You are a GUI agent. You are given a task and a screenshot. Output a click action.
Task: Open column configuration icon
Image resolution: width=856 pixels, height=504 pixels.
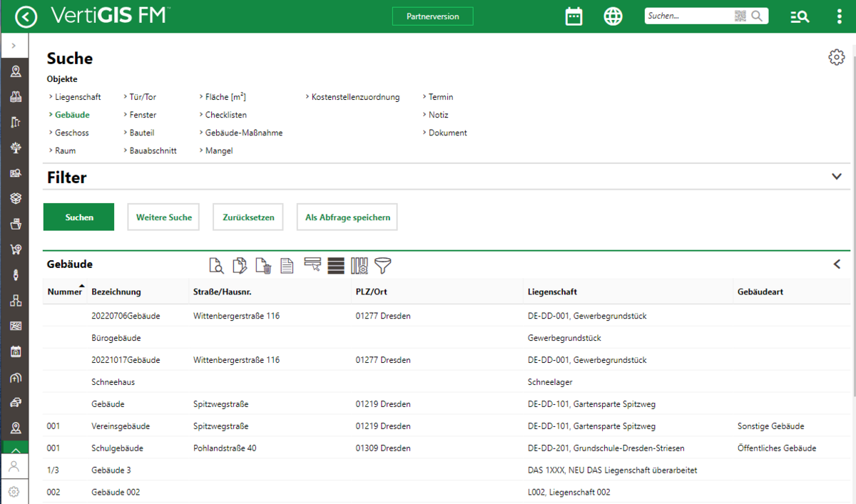point(360,266)
